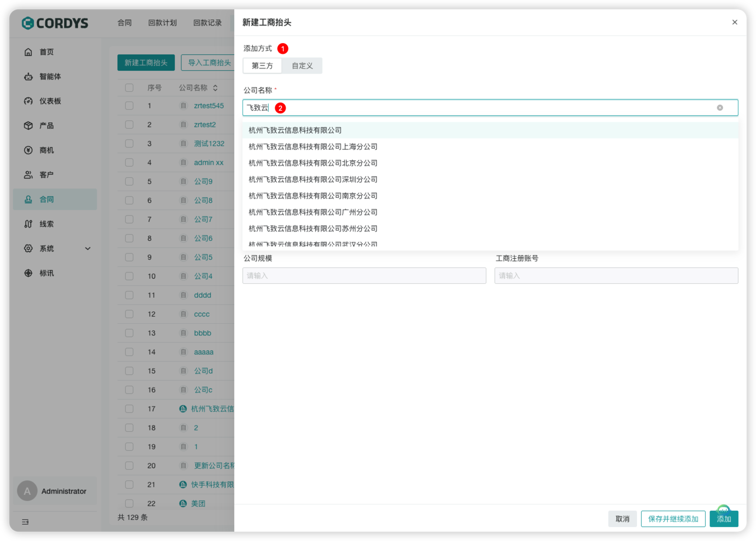Image resolution: width=756 pixels, height=541 pixels.
Task: Switch to the 自定义 tab
Action: (x=302, y=66)
